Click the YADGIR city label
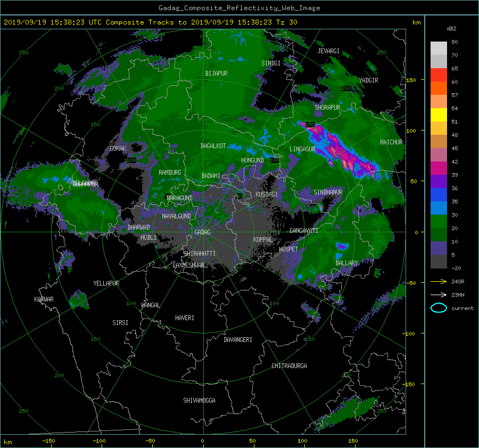This screenshot has height=448, width=479. [x=368, y=80]
